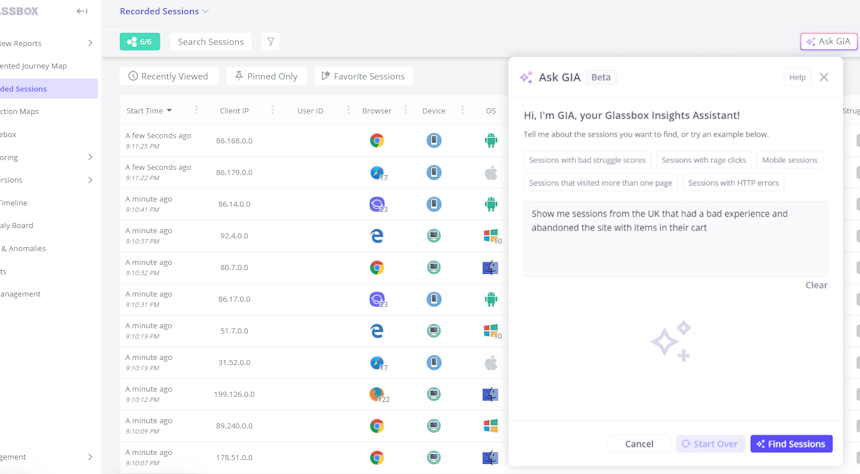This screenshot has width=860, height=474.
Task: Click the Find Sessions button
Action: tap(791, 444)
